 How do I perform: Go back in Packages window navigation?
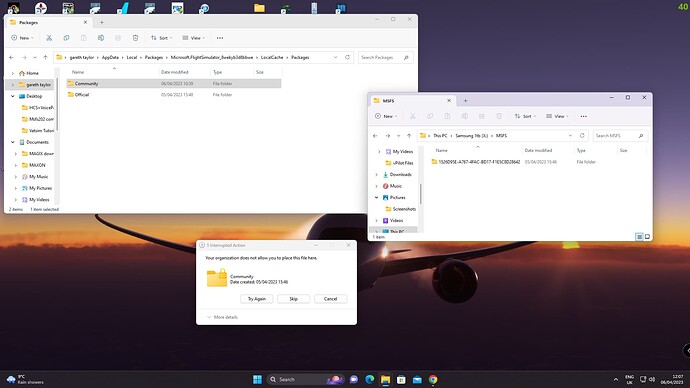click(x=11, y=57)
